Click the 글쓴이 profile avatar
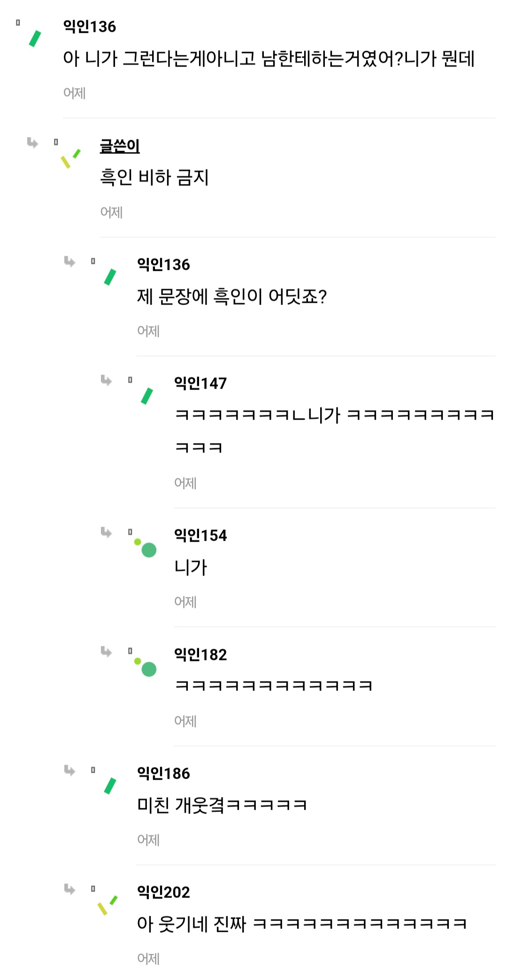507x980 pixels. (x=70, y=159)
